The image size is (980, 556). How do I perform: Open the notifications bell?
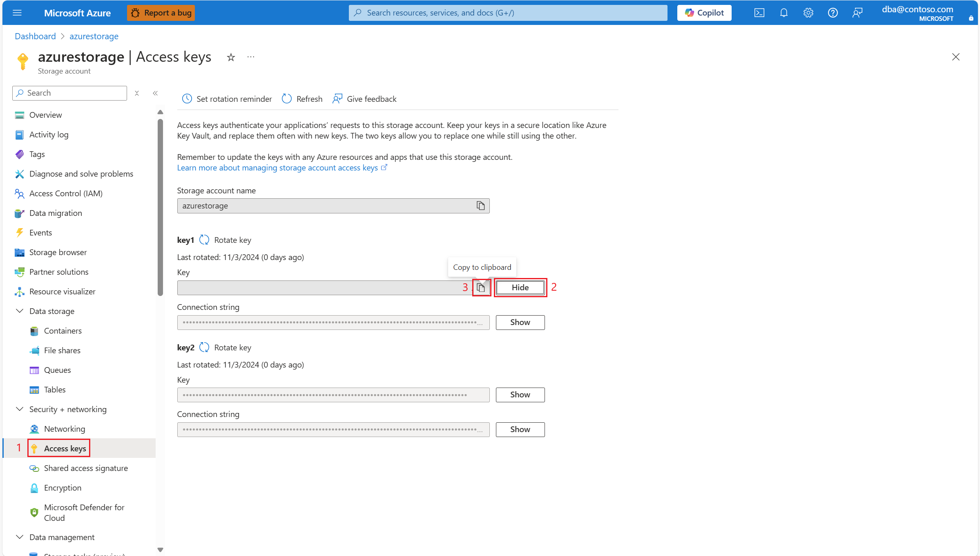pos(784,13)
